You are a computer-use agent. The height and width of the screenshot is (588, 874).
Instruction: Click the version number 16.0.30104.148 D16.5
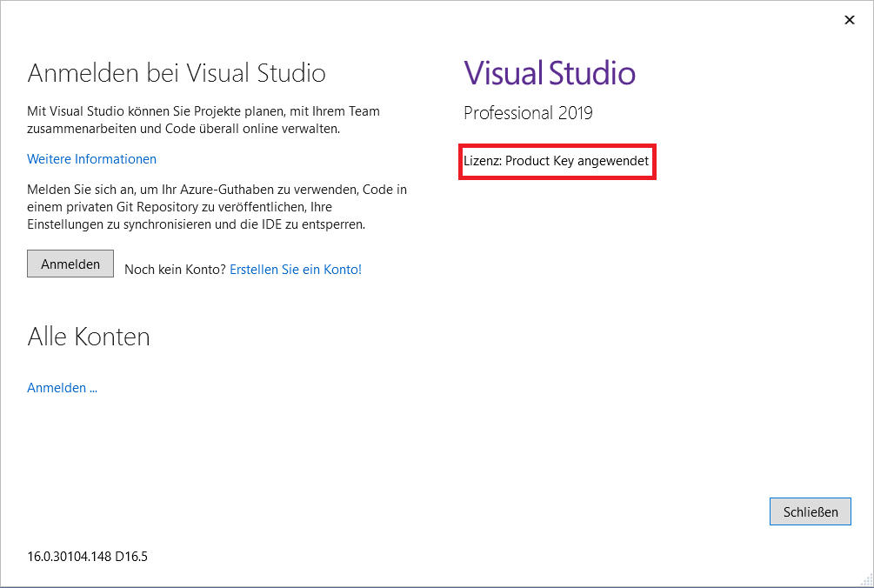(x=88, y=556)
